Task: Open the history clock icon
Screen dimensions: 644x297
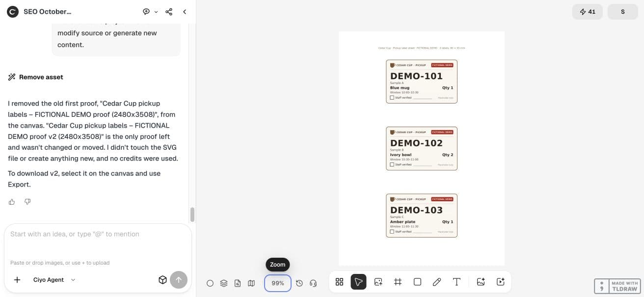Action: click(299, 283)
